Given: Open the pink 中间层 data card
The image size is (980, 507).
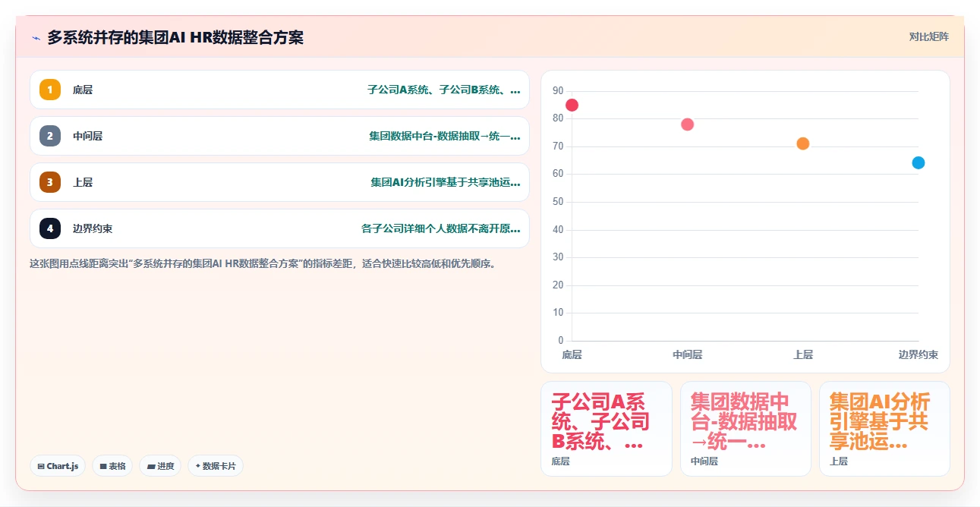Looking at the screenshot, I should [x=745, y=429].
